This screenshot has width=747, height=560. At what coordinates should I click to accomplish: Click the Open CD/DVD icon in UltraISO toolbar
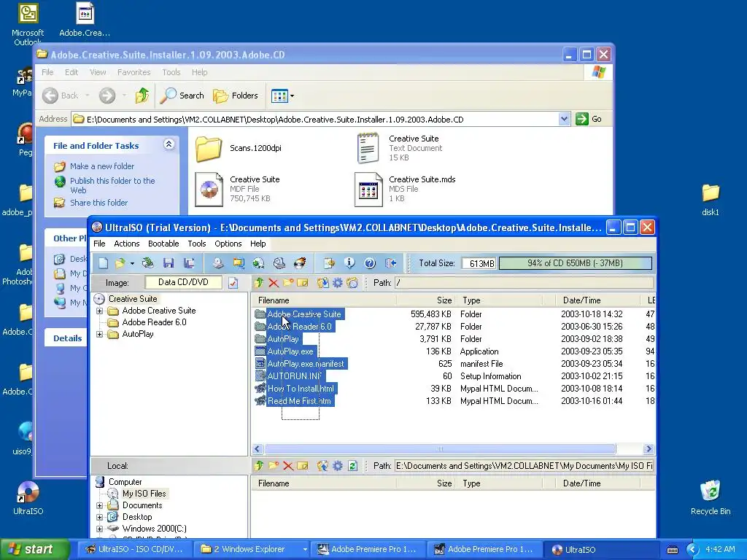[x=147, y=262]
